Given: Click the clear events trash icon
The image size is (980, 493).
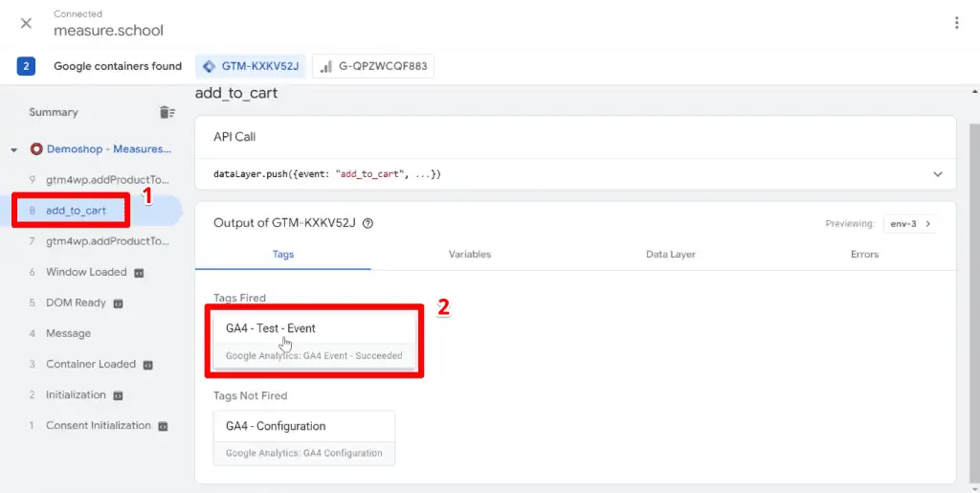Looking at the screenshot, I should click(167, 112).
